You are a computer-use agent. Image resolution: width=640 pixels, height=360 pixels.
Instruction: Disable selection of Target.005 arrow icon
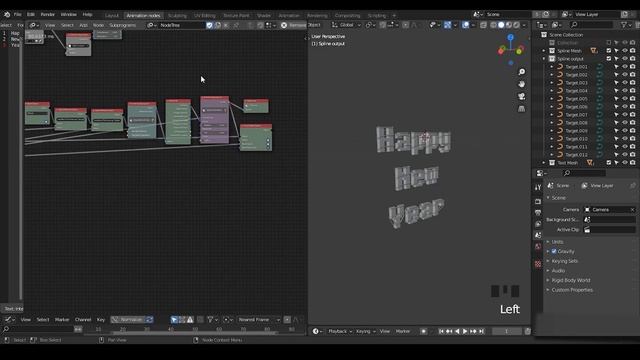(x=617, y=99)
